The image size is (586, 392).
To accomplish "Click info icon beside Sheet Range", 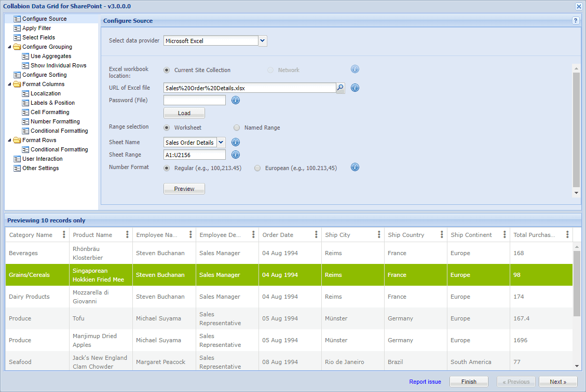I will [236, 155].
